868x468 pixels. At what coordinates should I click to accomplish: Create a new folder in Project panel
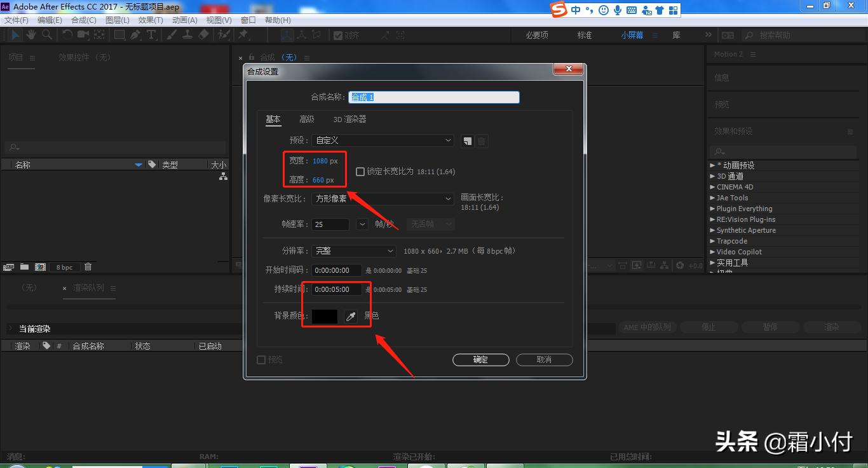[24, 267]
